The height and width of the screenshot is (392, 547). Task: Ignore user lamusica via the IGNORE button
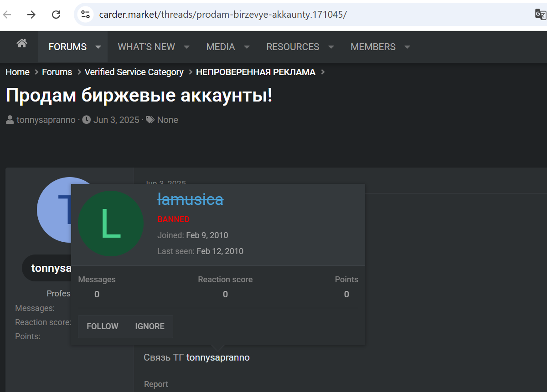click(150, 326)
